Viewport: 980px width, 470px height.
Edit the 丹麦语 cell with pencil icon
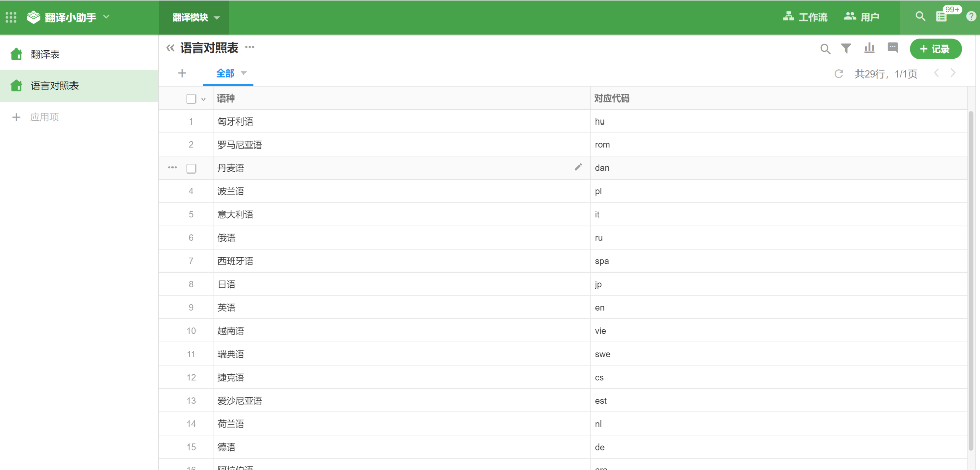click(x=578, y=167)
